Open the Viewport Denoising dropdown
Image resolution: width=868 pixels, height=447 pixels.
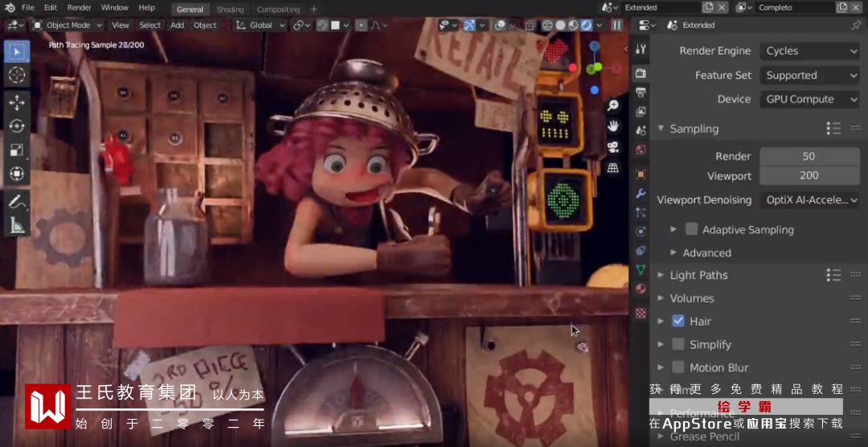(x=809, y=200)
